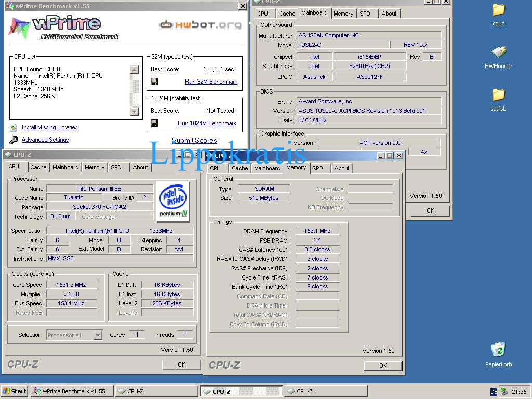Screen dimensions: 532x399
Task: Open About tab in CPU-Z Mainboard window
Action: (389, 14)
